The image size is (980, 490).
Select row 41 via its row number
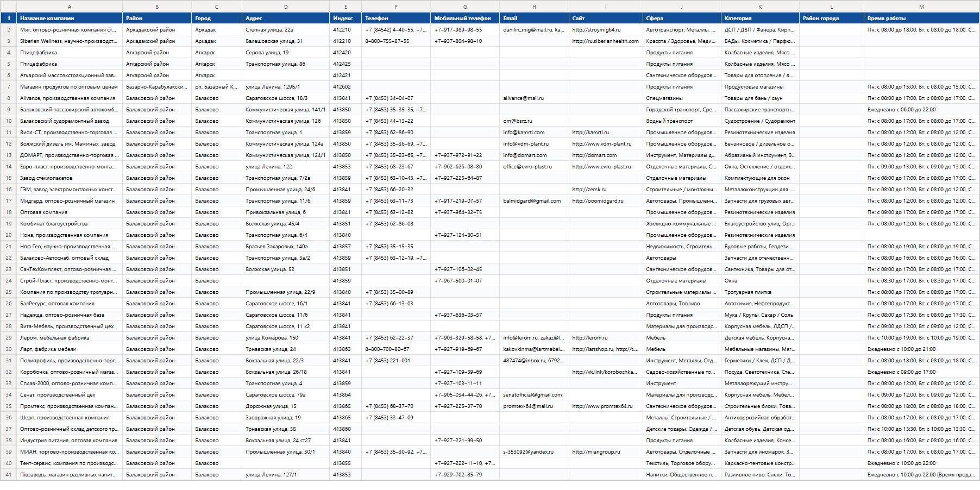9,474
